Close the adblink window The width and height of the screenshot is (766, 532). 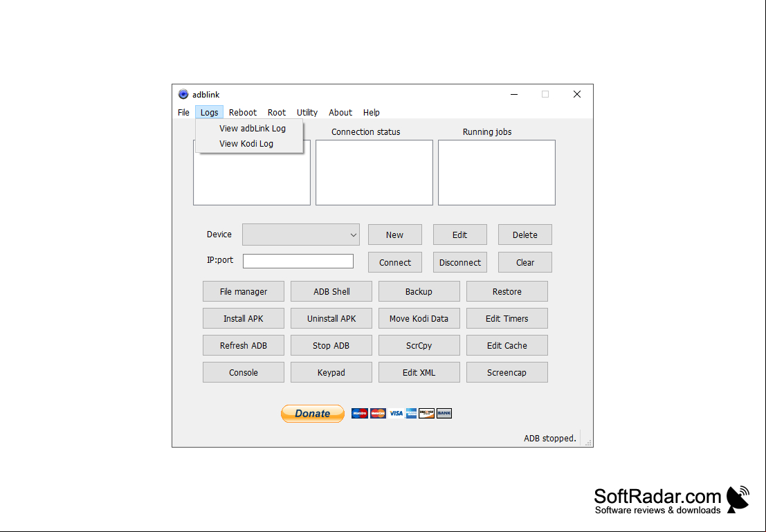(x=577, y=94)
